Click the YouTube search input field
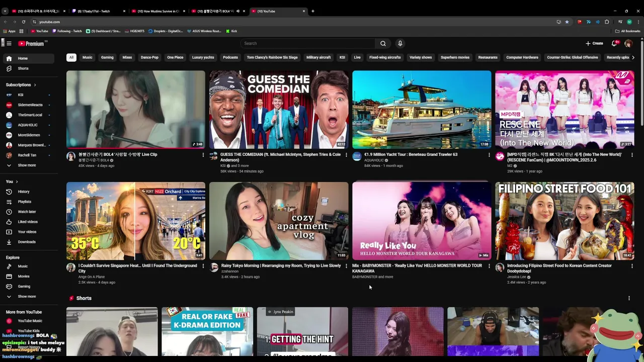The image size is (644, 362). pos(307,43)
